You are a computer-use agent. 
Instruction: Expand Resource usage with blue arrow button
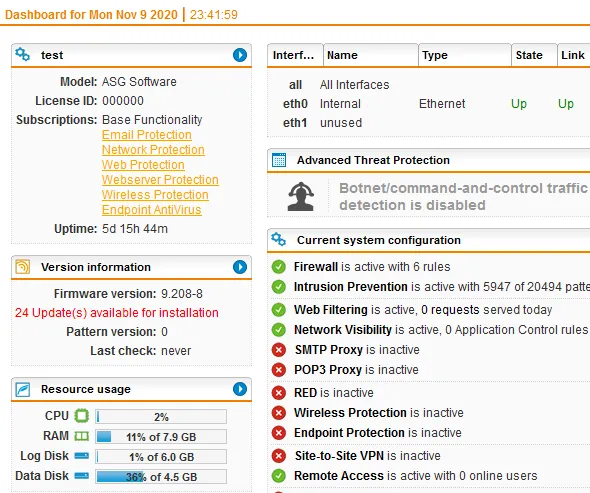[x=240, y=389]
